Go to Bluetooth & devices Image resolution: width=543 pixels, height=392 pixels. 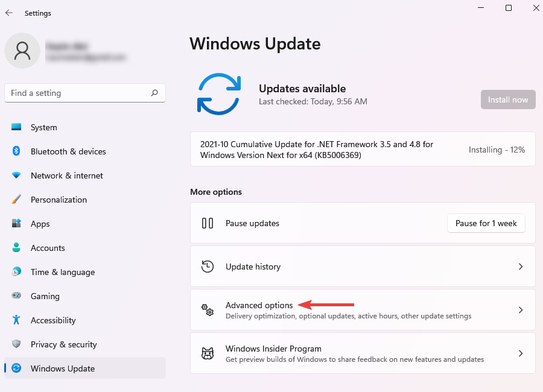85,151
